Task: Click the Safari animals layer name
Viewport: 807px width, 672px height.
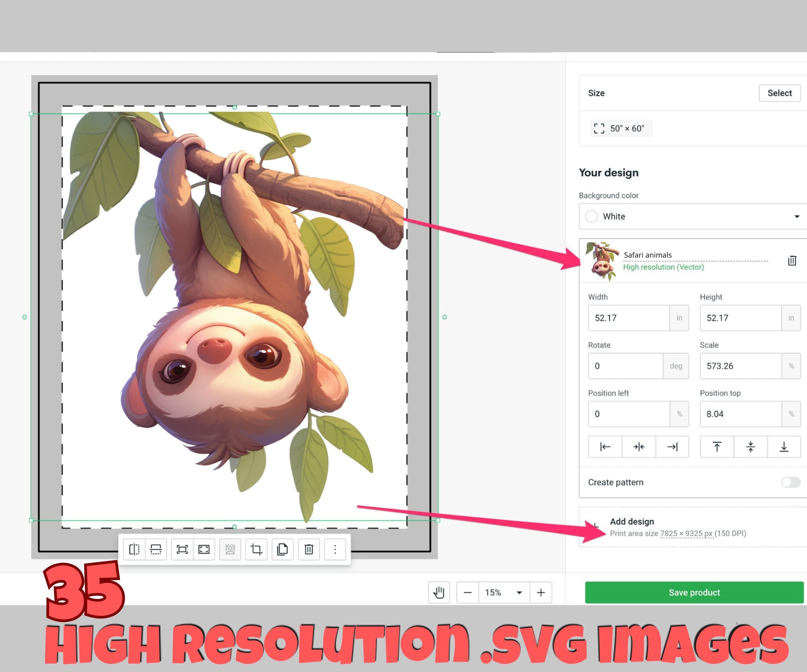Action: pos(647,255)
